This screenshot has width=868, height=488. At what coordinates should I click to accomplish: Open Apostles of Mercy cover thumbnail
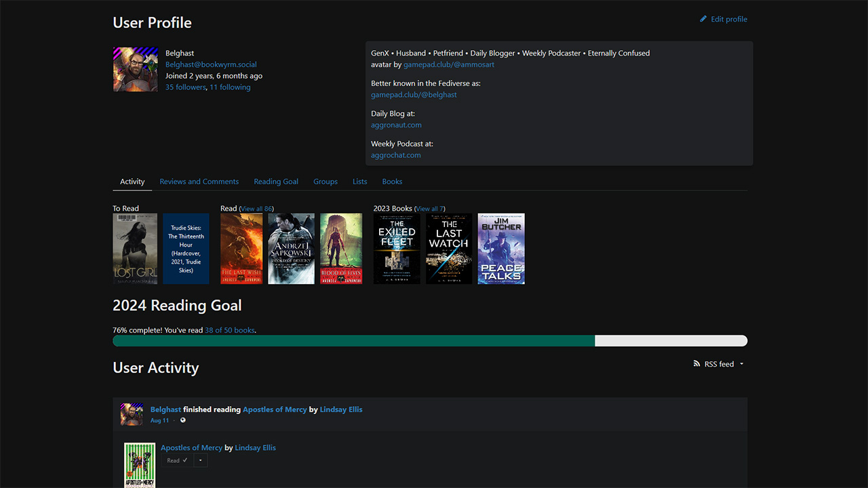click(x=140, y=466)
